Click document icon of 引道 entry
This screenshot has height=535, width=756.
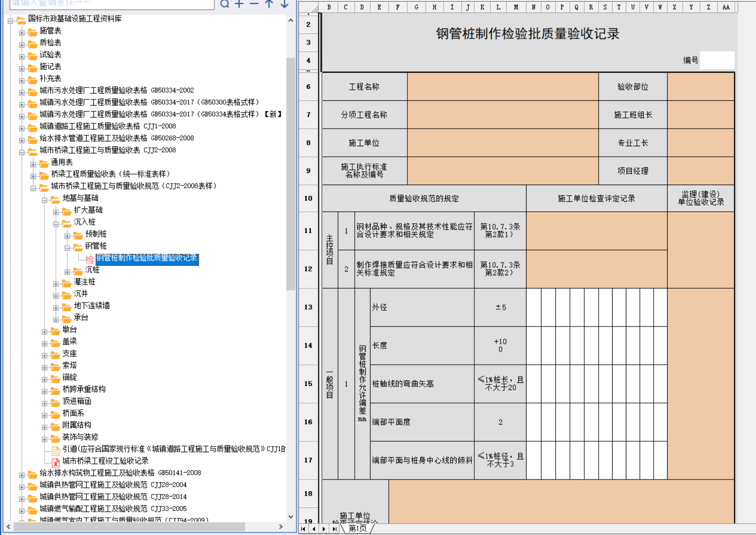click(55, 450)
